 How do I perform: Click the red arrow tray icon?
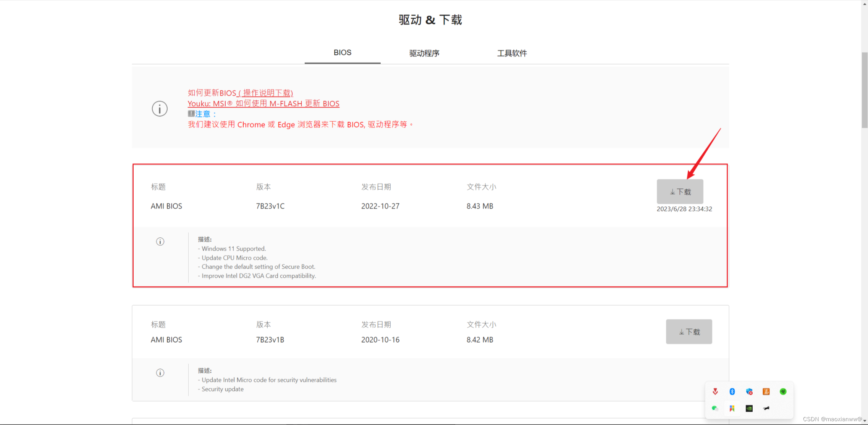coord(715,391)
